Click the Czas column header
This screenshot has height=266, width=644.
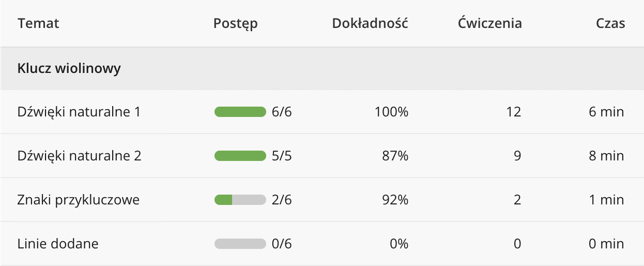[x=610, y=23]
